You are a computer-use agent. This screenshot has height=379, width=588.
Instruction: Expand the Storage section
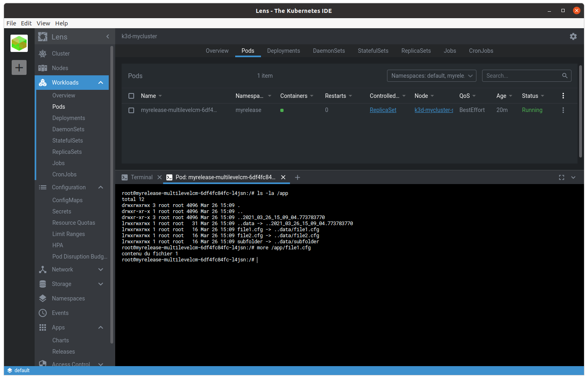point(101,284)
